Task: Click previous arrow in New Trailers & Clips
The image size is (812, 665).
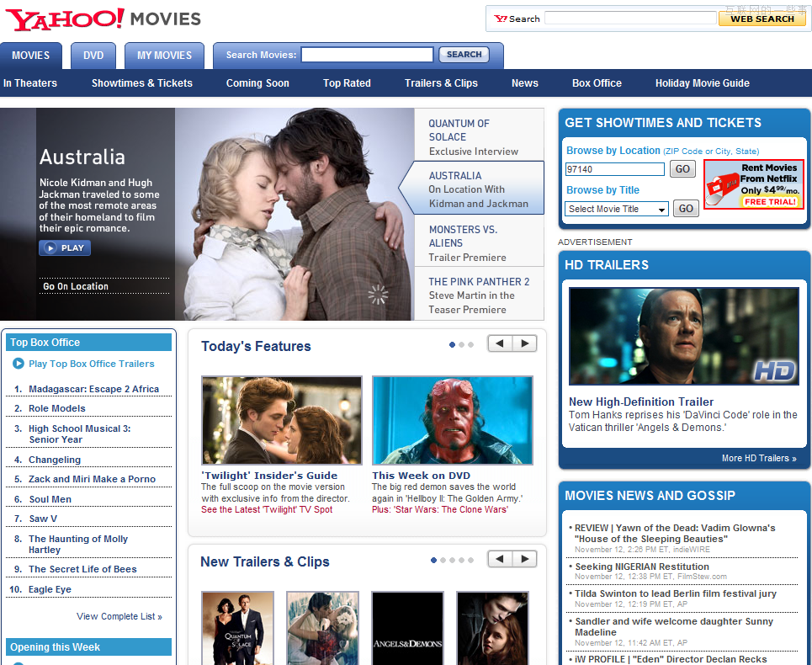Action: coord(500,559)
